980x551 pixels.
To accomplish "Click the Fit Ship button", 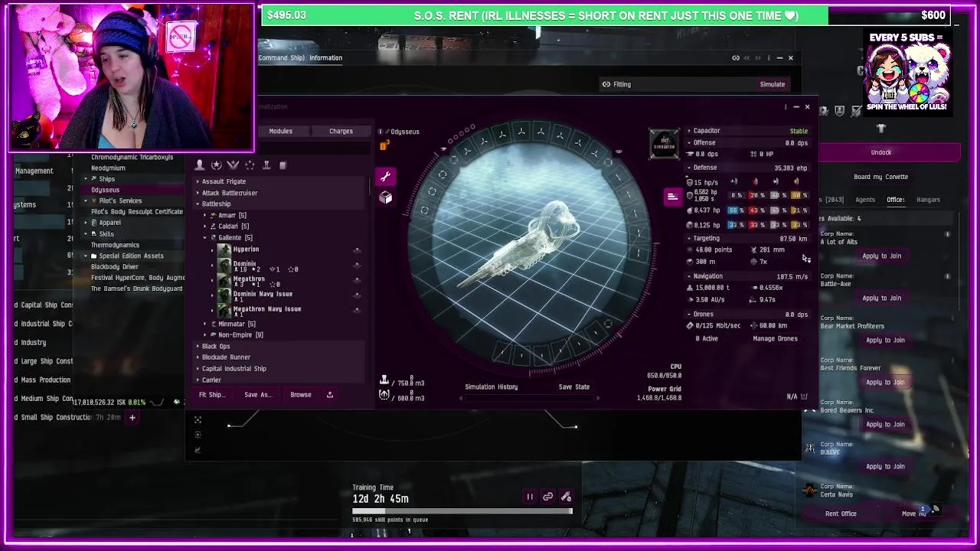I will point(212,395).
